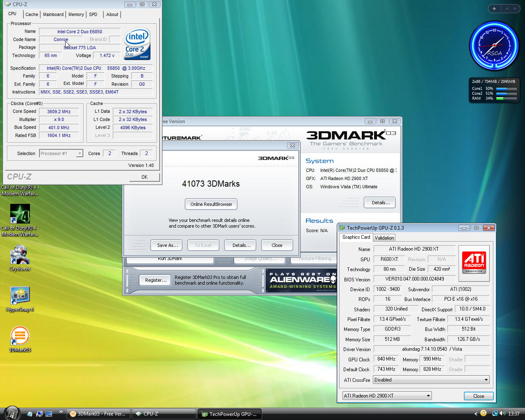Open the ATI Radeon HD 2900 XT card selector
Screen dimensions: 525x420
click(x=387, y=396)
